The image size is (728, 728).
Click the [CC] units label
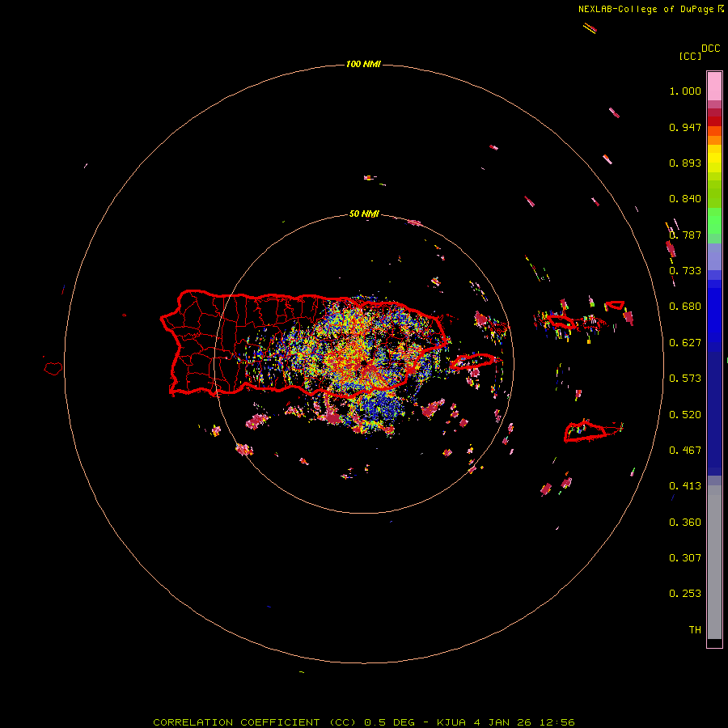690,56
